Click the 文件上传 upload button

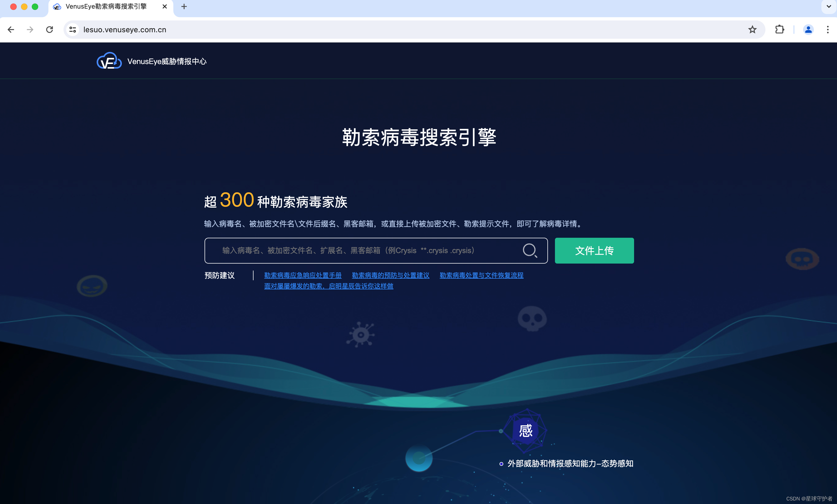tap(594, 250)
